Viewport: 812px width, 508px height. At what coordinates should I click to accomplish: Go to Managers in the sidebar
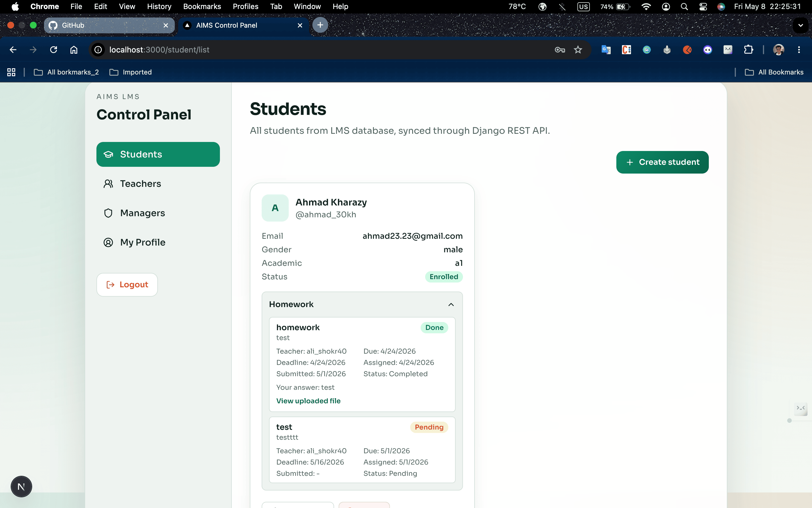click(x=158, y=213)
